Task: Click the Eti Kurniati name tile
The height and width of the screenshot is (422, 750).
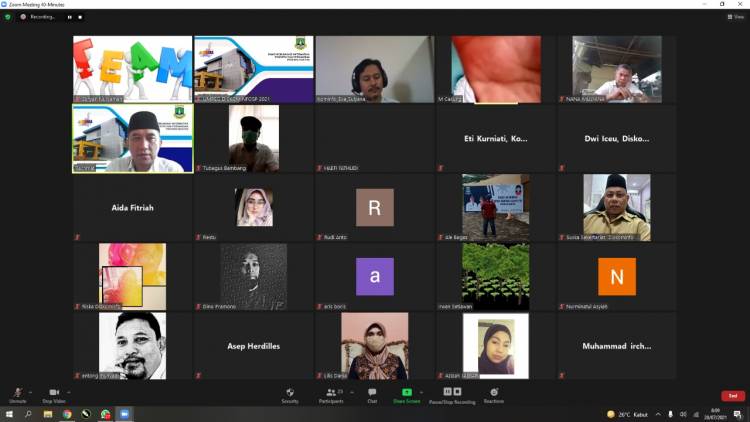Action: (x=496, y=138)
